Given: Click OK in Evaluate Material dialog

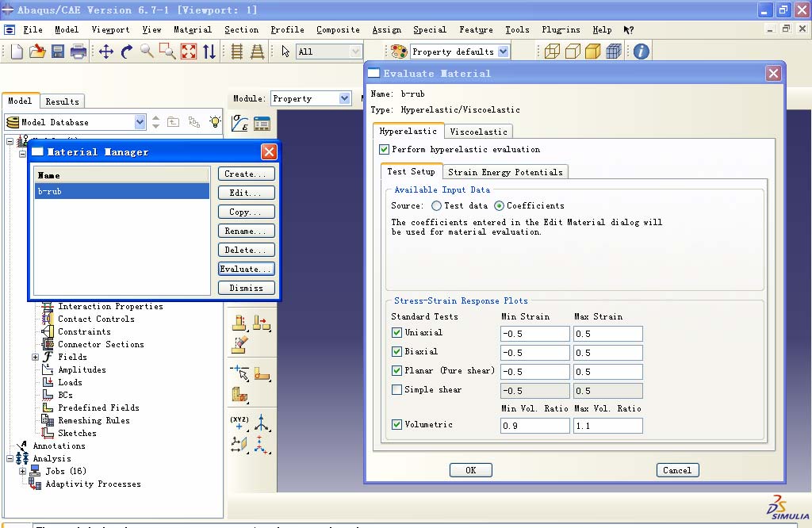Looking at the screenshot, I should 470,470.
